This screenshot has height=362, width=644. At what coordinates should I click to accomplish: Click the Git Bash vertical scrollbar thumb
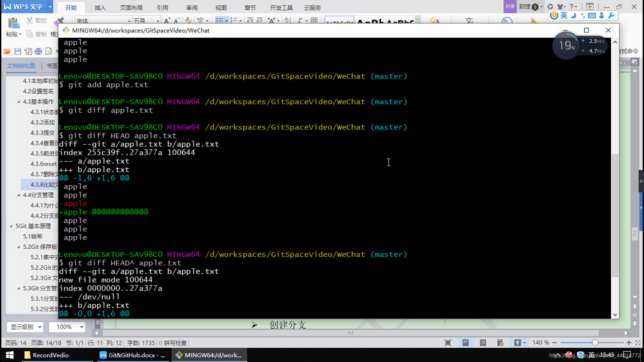(615, 216)
